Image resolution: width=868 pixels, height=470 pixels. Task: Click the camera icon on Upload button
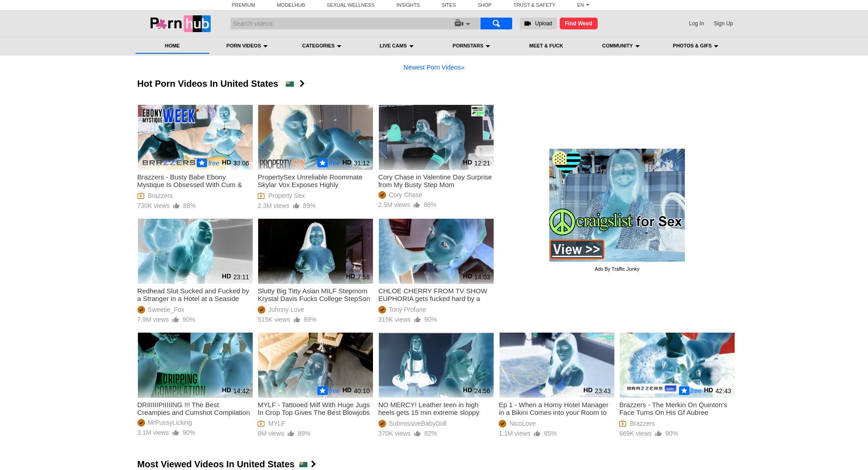(527, 23)
